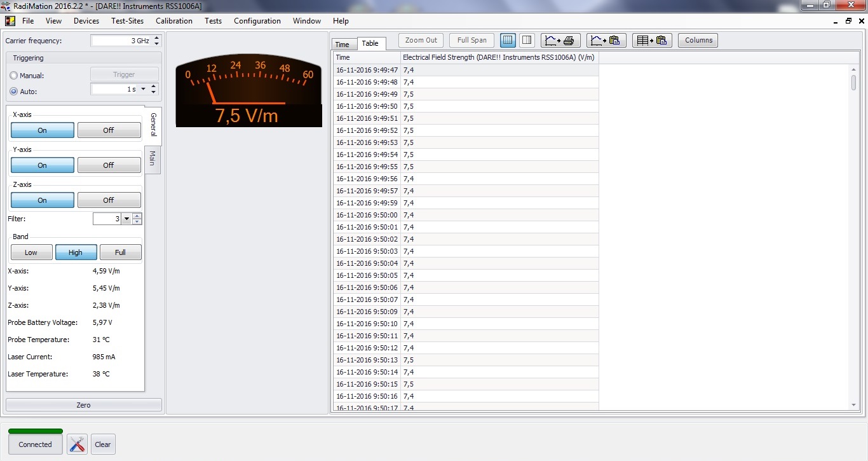Click the second grid layout icon

527,40
